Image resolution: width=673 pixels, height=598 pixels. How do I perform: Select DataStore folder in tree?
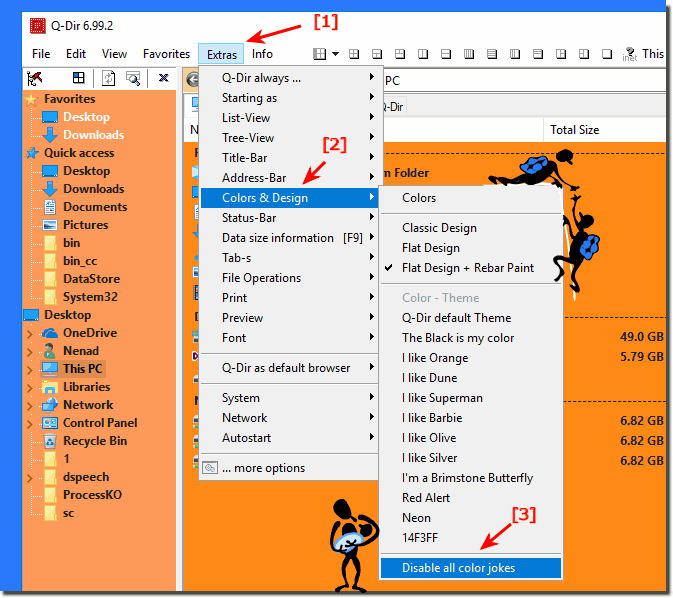point(91,279)
